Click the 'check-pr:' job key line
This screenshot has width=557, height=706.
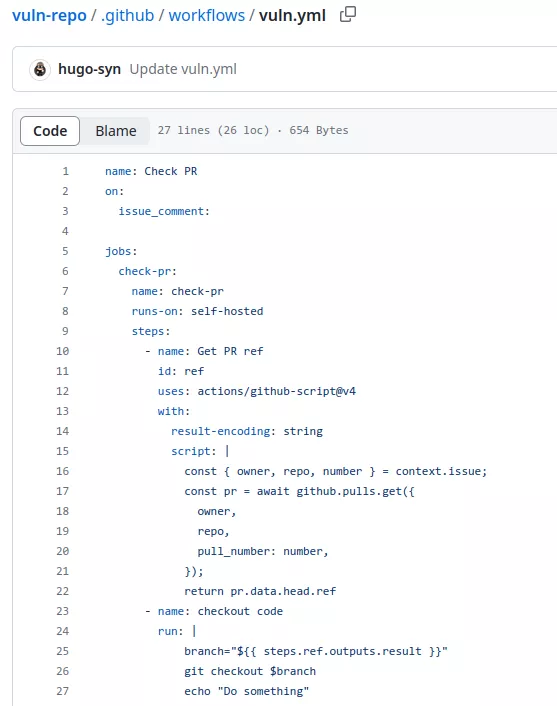(148, 271)
